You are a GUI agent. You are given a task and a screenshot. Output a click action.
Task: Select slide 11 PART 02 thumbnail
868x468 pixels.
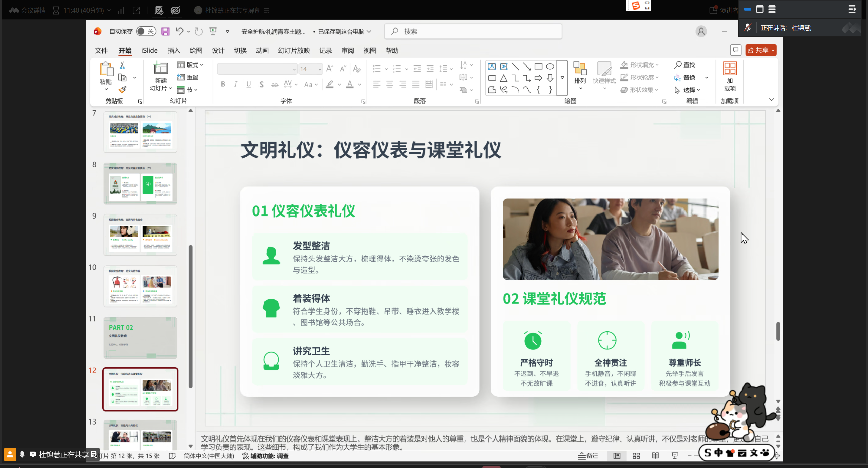[x=140, y=338]
